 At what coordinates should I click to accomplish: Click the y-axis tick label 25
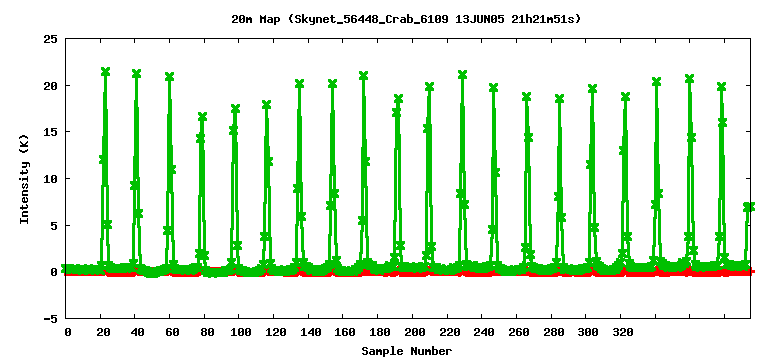tap(51, 38)
